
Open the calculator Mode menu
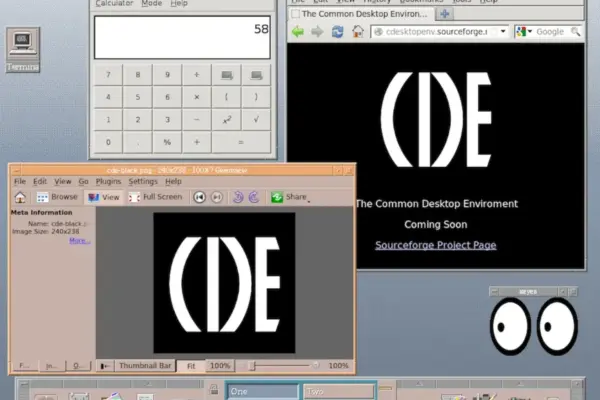point(152,3)
